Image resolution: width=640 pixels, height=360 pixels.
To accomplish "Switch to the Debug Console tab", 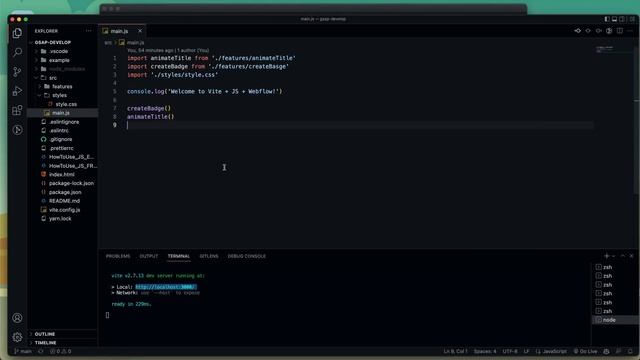I will (x=247, y=256).
